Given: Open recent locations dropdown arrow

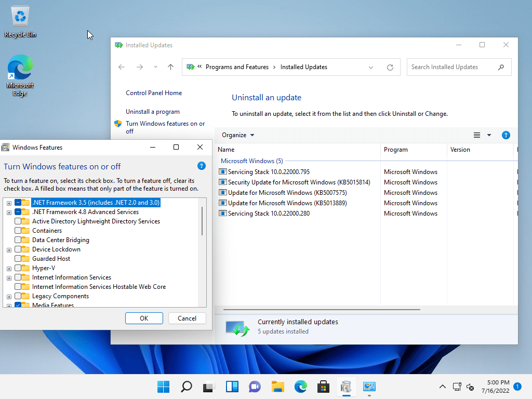Looking at the screenshot, I should [x=155, y=67].
